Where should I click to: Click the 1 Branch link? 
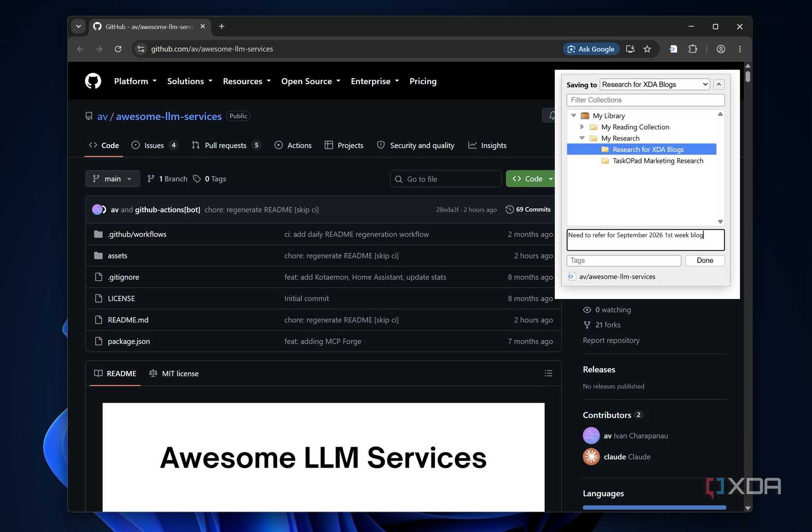tap(167, 179)
